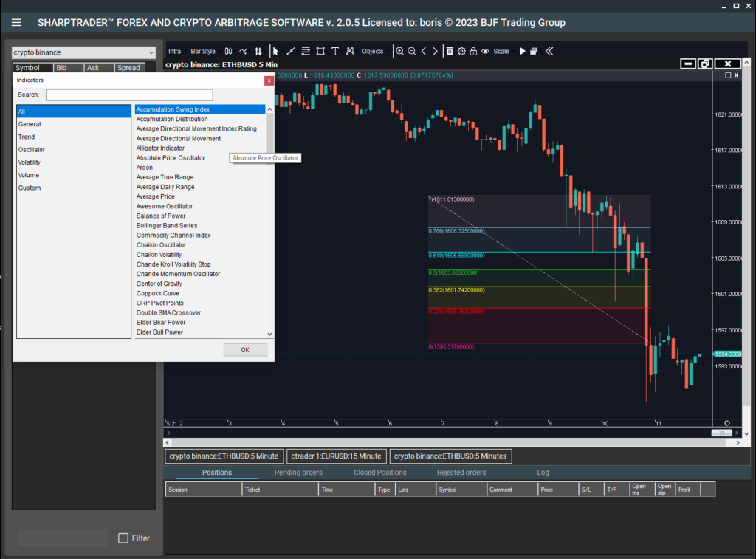
Task: Select the rectangle shape tool
Action: click(320, 51)
